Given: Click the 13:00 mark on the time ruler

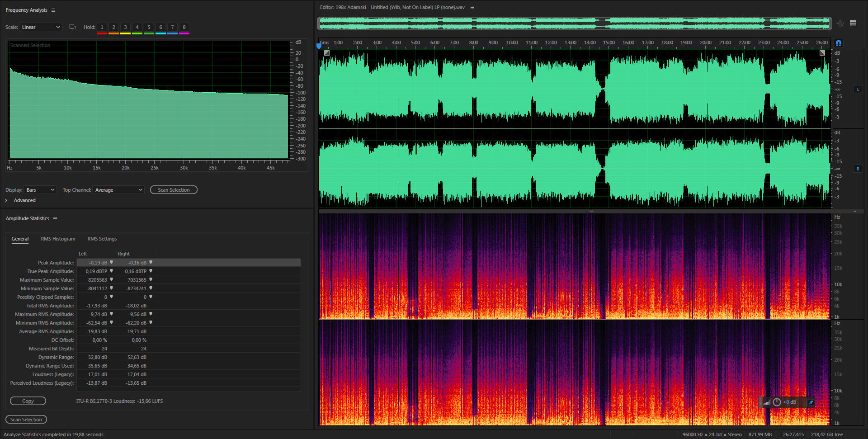Looking at the screenshot, I should [x=571, y=42].
